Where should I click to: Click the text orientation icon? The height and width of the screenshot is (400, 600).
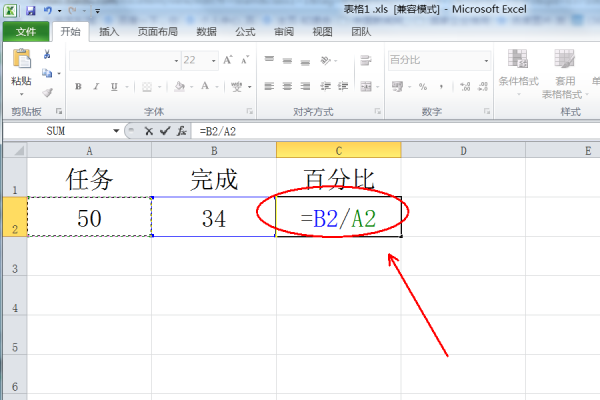(x=325, y=60)
